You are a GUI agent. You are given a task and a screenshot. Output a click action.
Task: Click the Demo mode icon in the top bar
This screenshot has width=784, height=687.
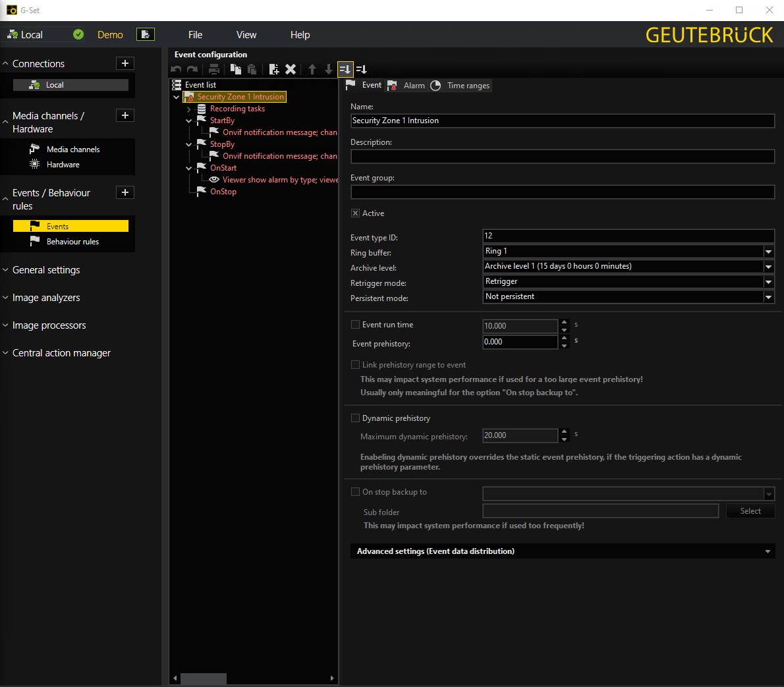coord(146,34)
